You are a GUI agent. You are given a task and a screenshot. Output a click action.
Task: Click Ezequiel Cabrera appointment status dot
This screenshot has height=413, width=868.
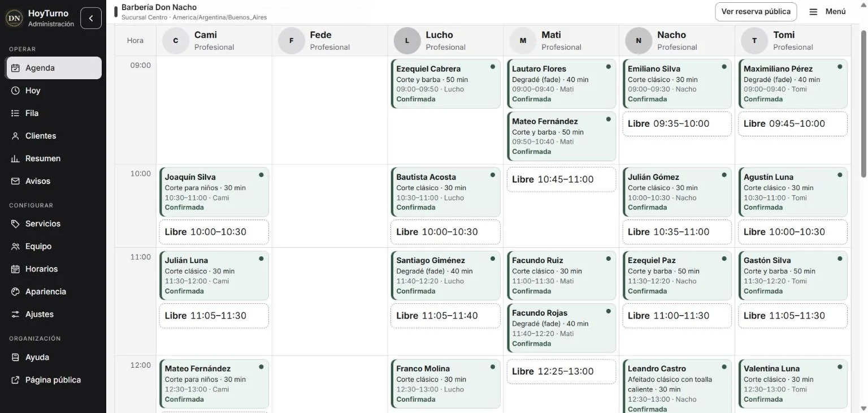(x=493, y=67)
